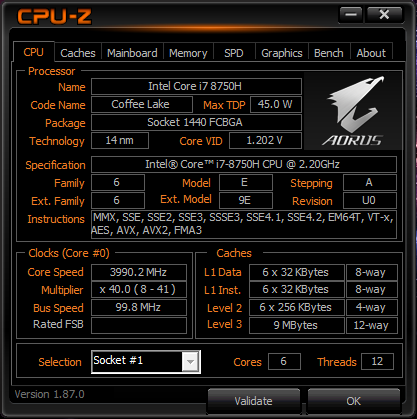Select the Instructions list box
Screen dimensions: 417x419
[244, 224]
